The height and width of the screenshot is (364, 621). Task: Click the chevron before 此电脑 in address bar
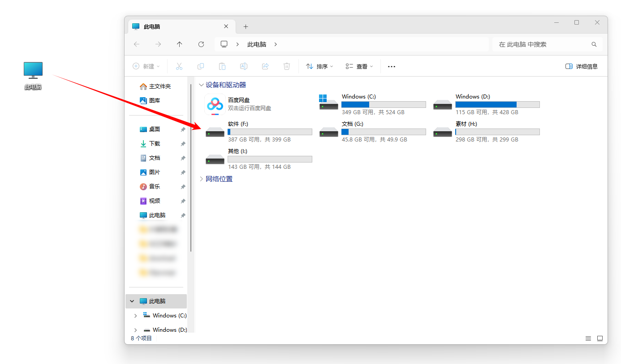pyautogui.click(x=237, y=44)
